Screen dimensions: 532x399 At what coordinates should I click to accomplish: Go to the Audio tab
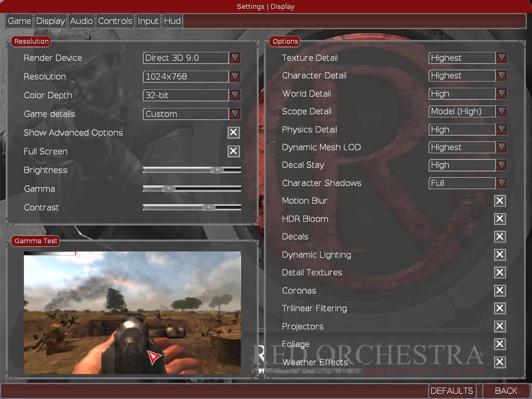[82, 21]
